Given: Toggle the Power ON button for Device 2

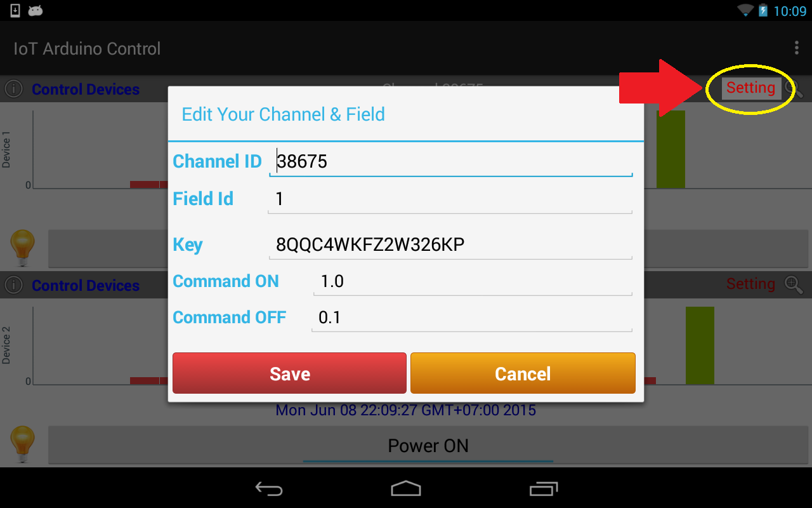Looking at the screenshot, I should (428, 446).
